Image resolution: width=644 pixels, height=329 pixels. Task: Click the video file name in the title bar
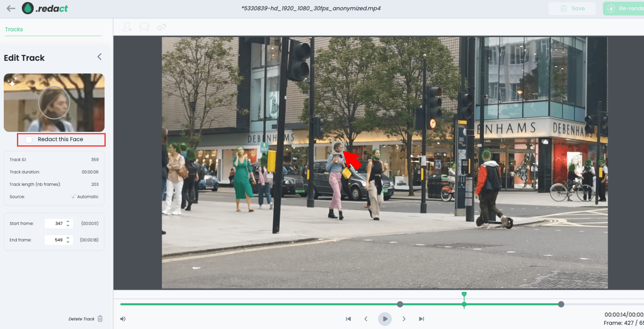pyautogui.click(x=311, y=9)
